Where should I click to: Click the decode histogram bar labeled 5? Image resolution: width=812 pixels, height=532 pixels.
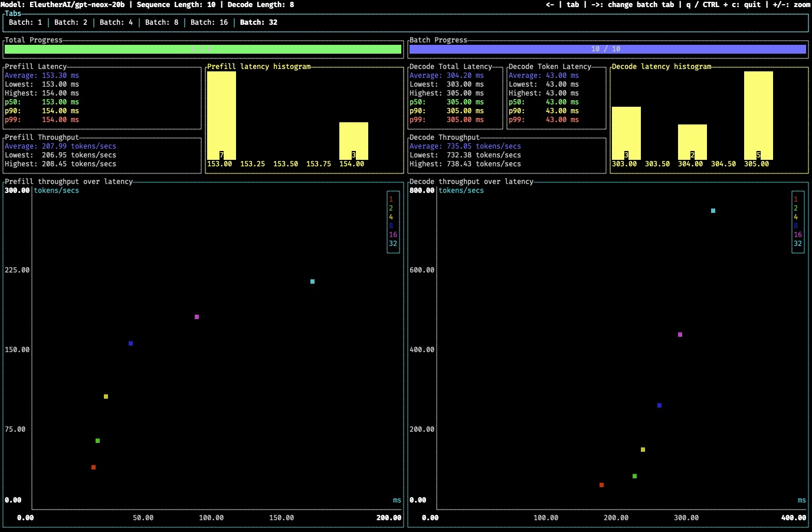(x=759, y=115)
